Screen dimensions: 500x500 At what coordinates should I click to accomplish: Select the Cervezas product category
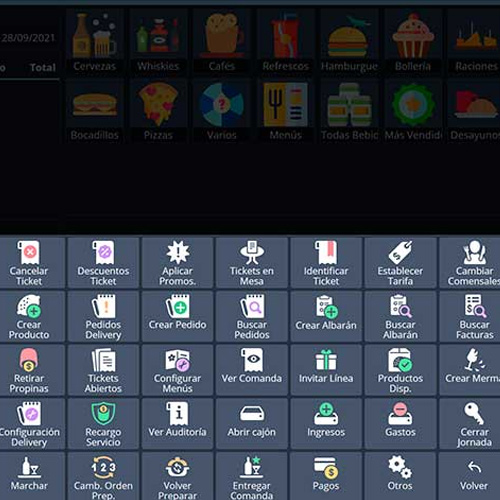(x=95, y=43)
